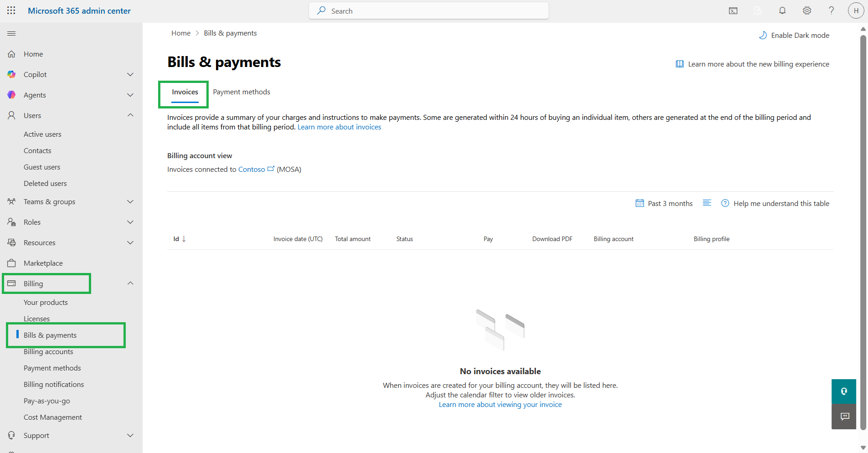The width and height of the screenshot is (868, 453).
Task: Sort the table by Id column
Action: 180,239
